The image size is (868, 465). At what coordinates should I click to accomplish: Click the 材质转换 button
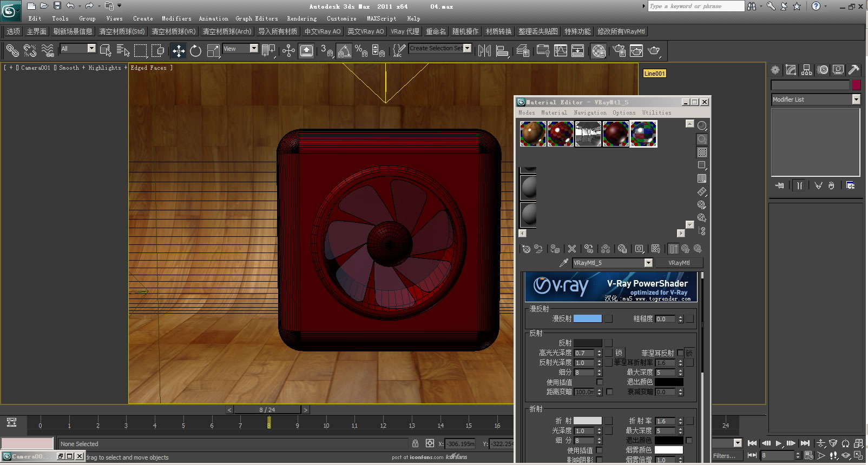[498, 31]
